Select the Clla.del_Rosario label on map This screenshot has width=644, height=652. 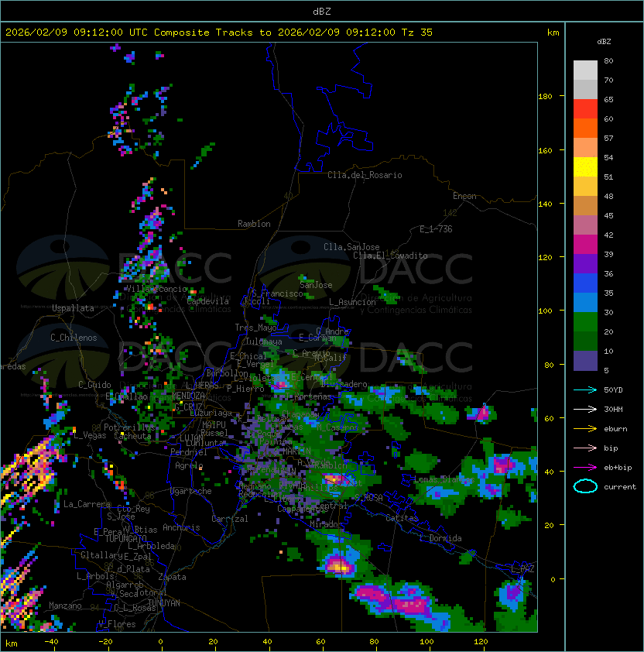pyautogui.click(x=365, y=175)
